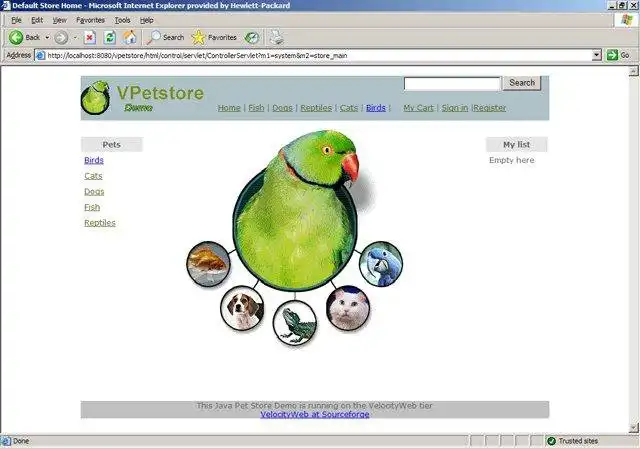Click the Print icon in toolbar

coord(276,37)
